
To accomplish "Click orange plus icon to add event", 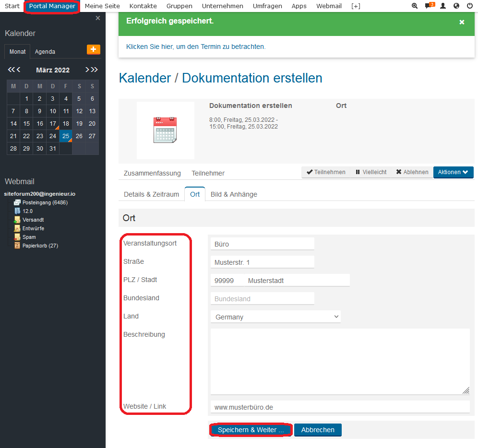I will [93, 50].
